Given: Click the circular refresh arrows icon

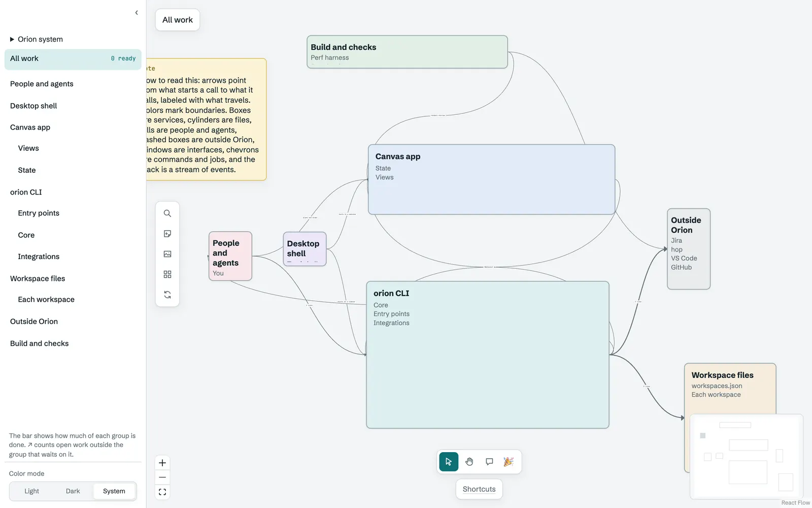Looking at the screenshot, I should coord(167,295).
